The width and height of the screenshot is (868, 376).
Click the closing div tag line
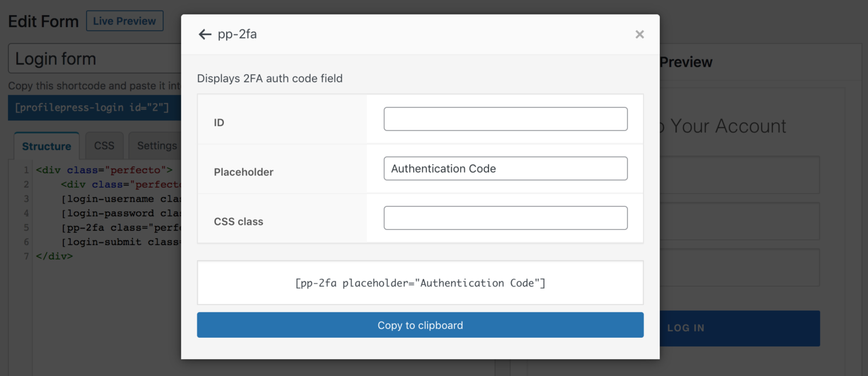point(54,255)
